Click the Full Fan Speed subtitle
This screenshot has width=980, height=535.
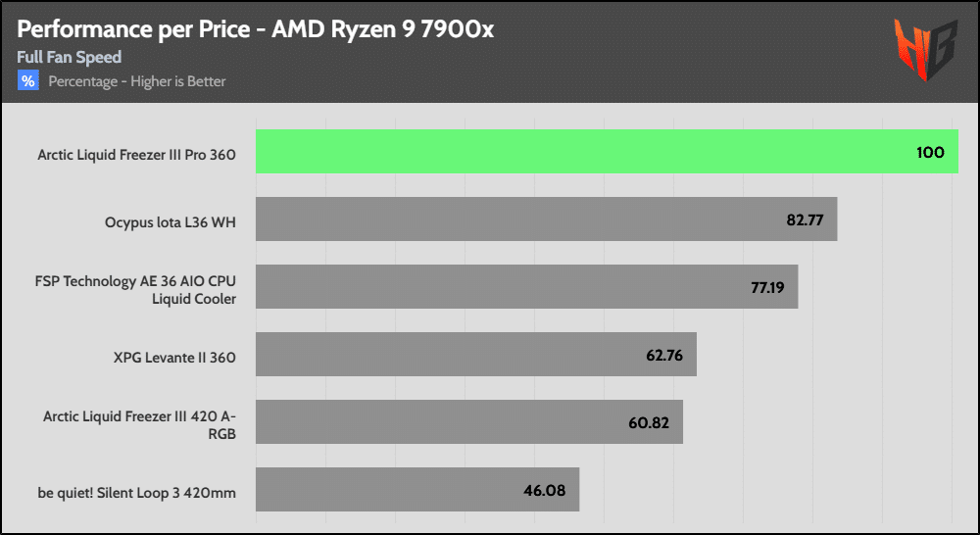click(70, 57)
